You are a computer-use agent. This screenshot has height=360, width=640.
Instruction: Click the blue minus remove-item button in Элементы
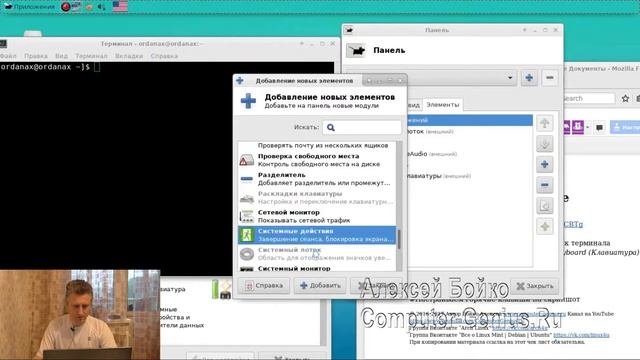coord(544,185)
